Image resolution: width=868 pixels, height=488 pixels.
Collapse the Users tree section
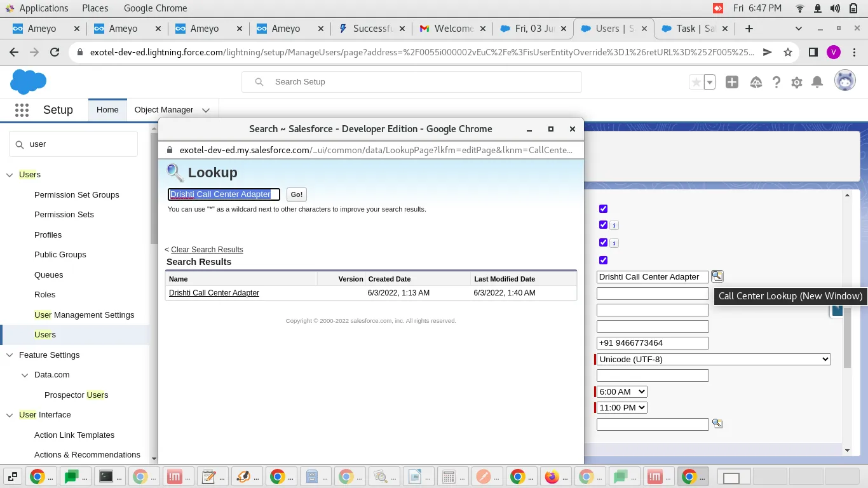10,175
